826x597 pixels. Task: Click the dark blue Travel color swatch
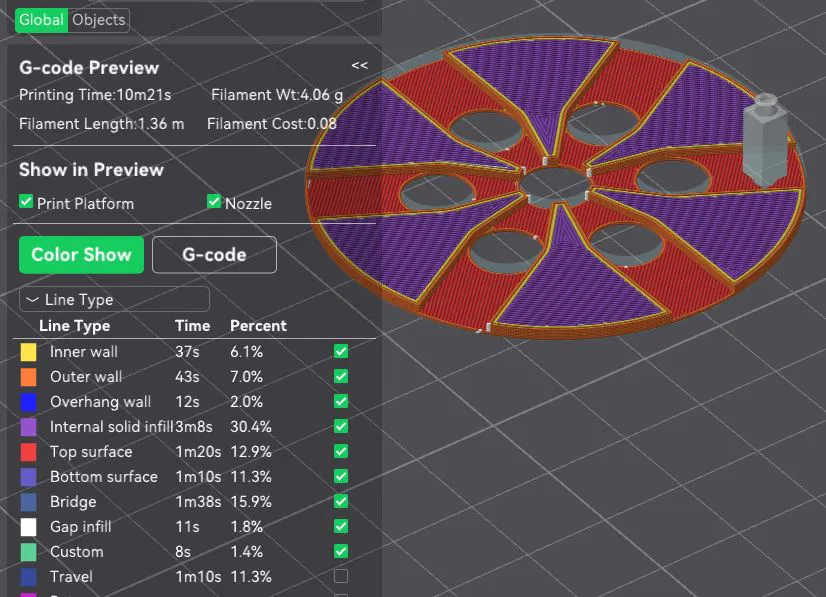(28, 577)
